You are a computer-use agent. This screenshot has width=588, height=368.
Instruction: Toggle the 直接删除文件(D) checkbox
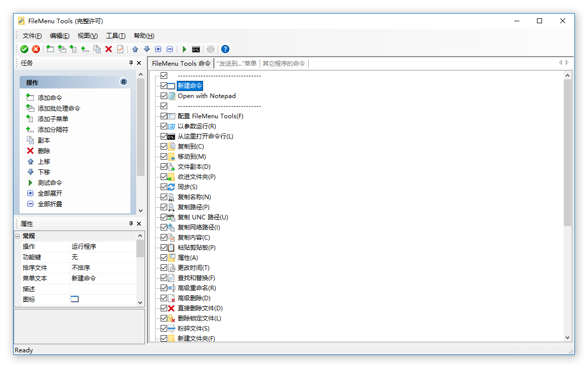164,308
